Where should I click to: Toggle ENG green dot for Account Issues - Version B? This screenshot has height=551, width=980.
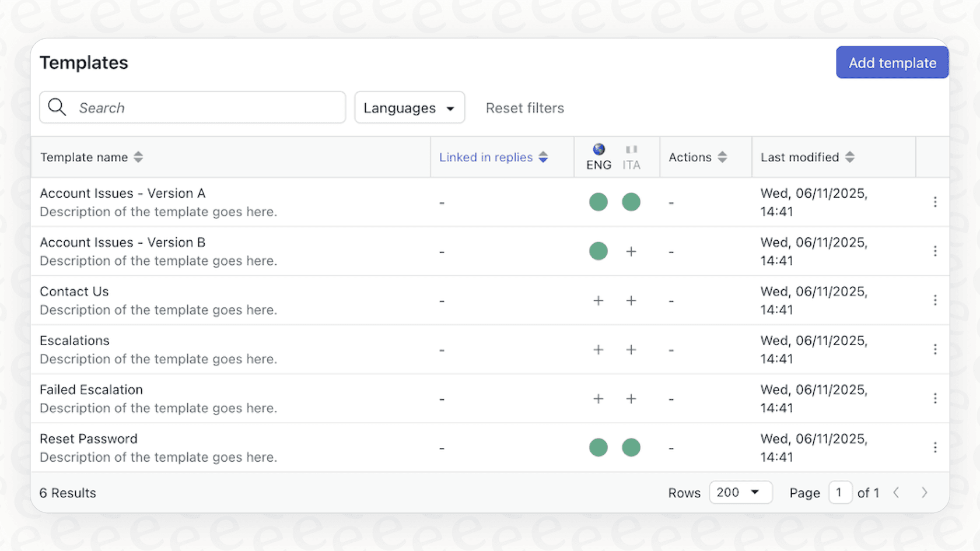pyautogui.click(x=598, y=251)
